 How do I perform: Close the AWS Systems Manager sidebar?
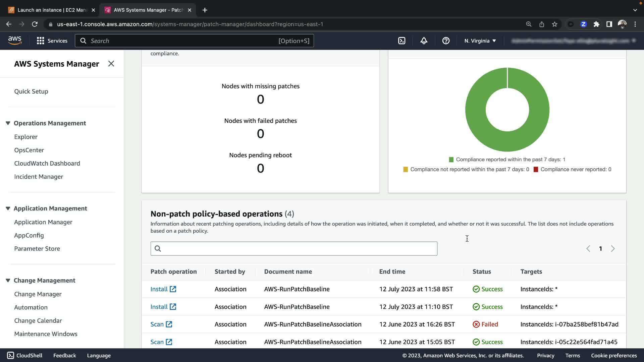[x=111, y=64]
